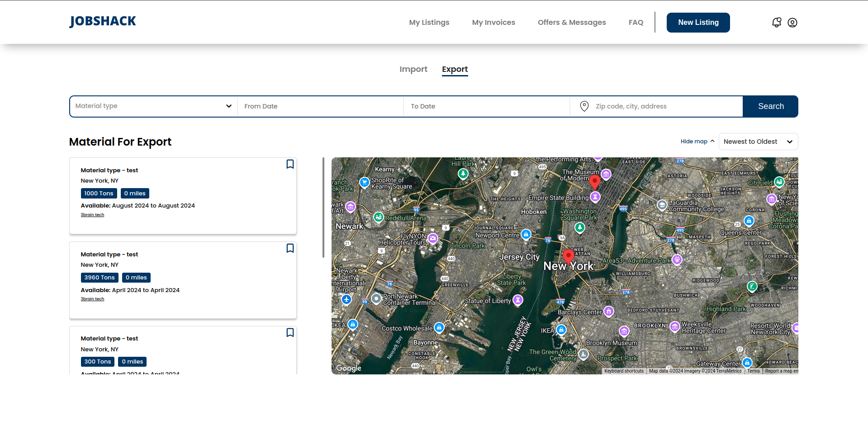
Task: Click the Costco Wholesale map marker
Action: (439, 327)
